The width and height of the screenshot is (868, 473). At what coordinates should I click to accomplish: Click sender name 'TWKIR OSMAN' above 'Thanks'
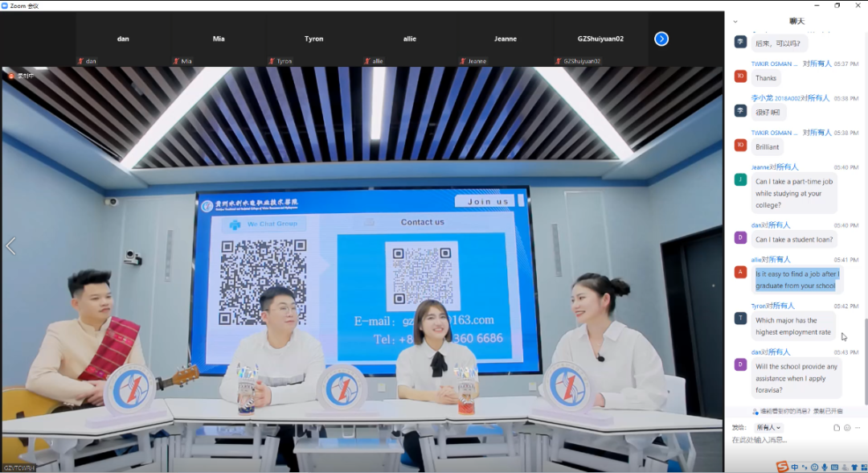[774, 64]
